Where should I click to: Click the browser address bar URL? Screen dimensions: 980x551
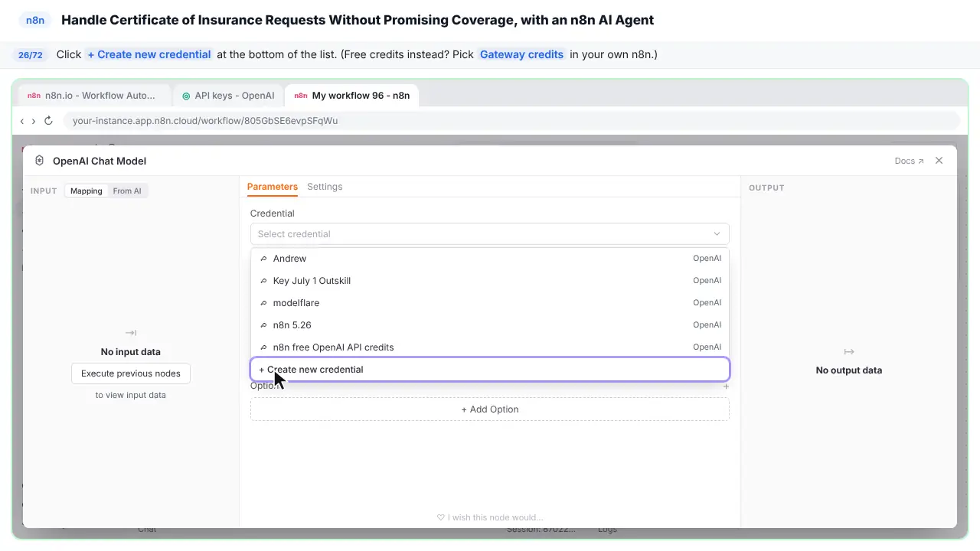[x=205, y=121]
